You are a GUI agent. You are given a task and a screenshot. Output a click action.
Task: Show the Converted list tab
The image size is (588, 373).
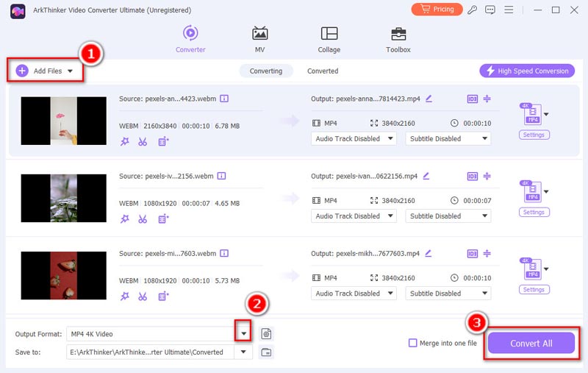(x=323, y=71)
